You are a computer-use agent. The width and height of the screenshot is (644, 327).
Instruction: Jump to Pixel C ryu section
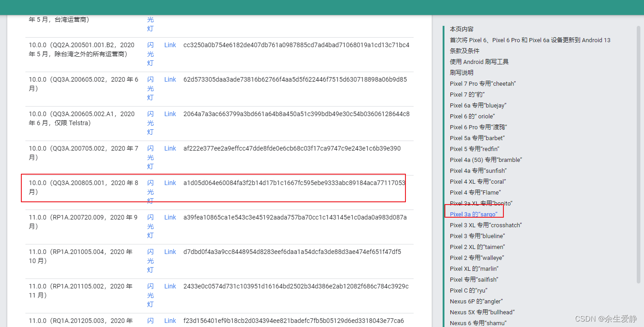pyautogui.click(x=468, y=290)
